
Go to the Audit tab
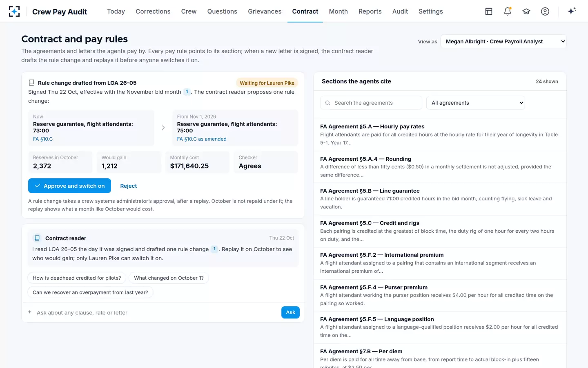click(400, 11)
